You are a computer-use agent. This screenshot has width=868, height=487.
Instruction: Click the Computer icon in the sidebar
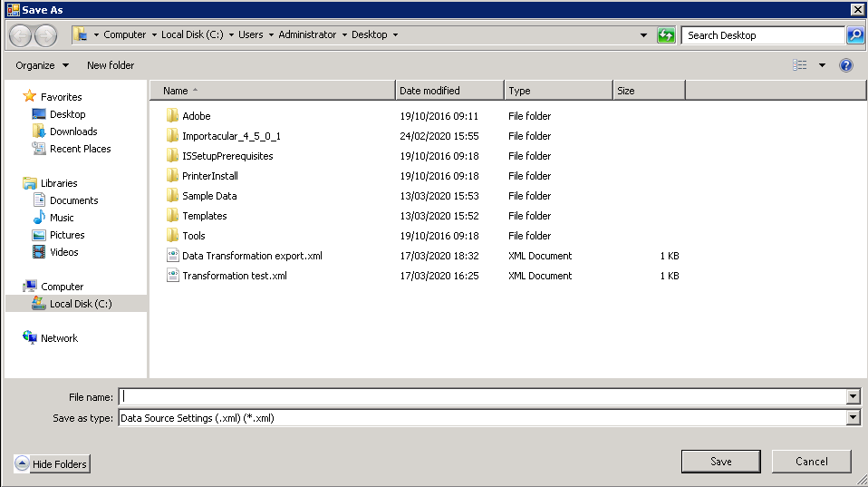pos(29,287)
